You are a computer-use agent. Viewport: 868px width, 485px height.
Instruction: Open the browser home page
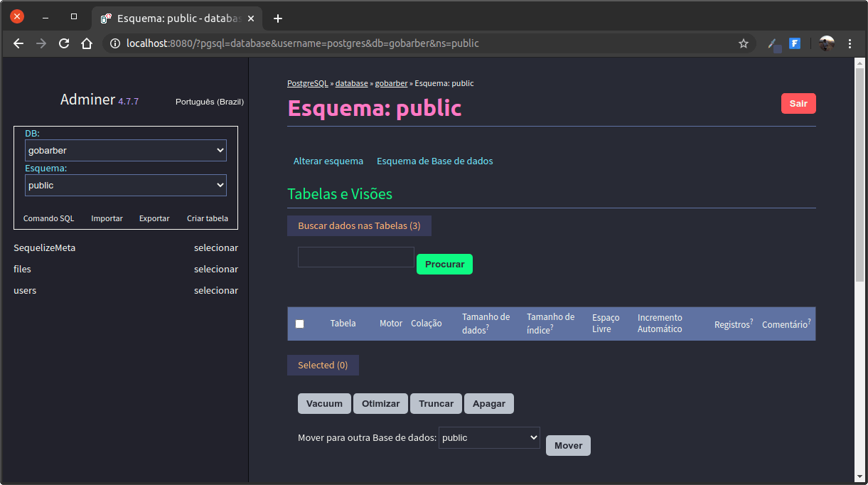point(87,43)
